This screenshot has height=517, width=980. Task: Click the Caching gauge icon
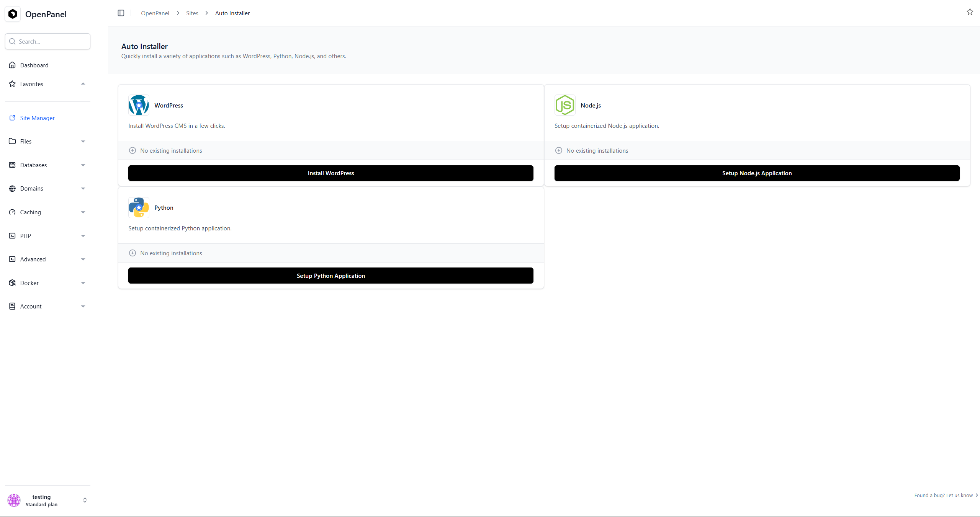(x=12, y=212)
